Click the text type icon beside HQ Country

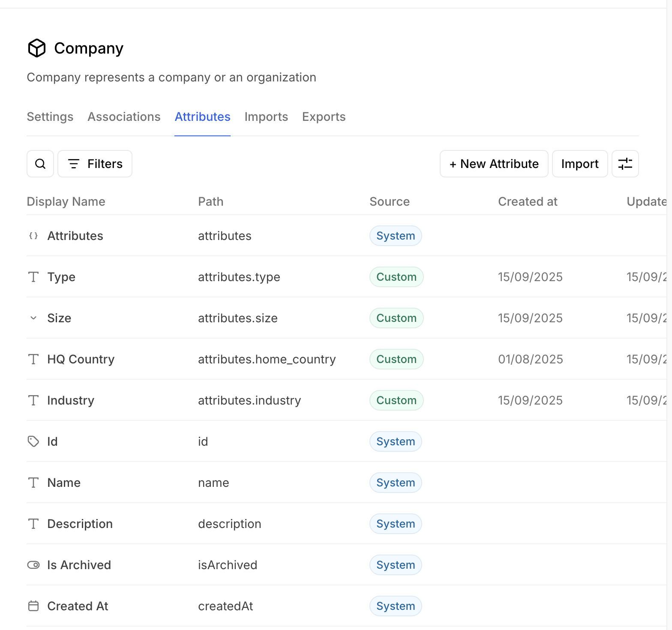click(x=33, y=359)
